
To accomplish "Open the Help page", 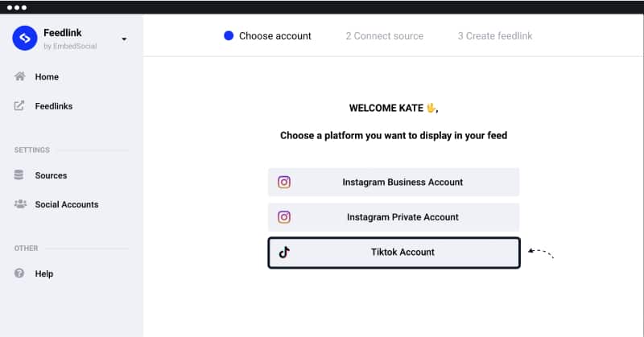I will pos(44,273).
